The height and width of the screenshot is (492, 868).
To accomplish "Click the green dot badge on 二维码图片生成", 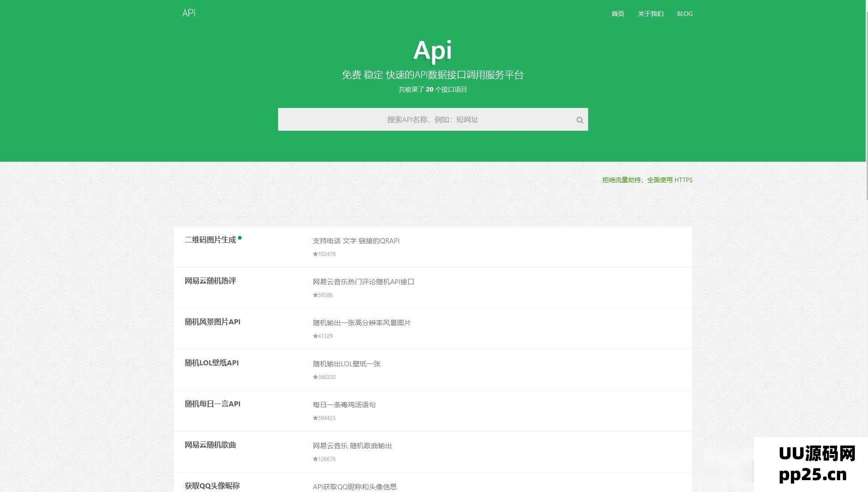I will 241,237.
